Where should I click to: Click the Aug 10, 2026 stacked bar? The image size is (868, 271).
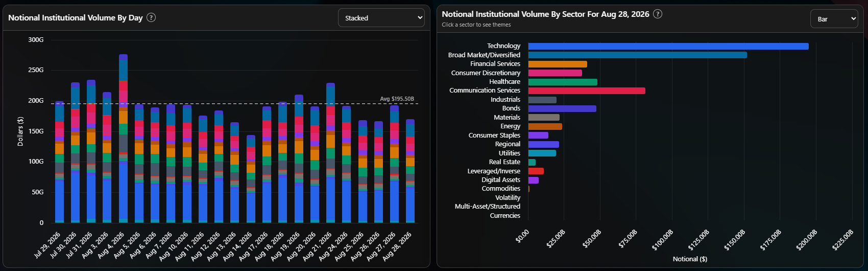(187, 164)
